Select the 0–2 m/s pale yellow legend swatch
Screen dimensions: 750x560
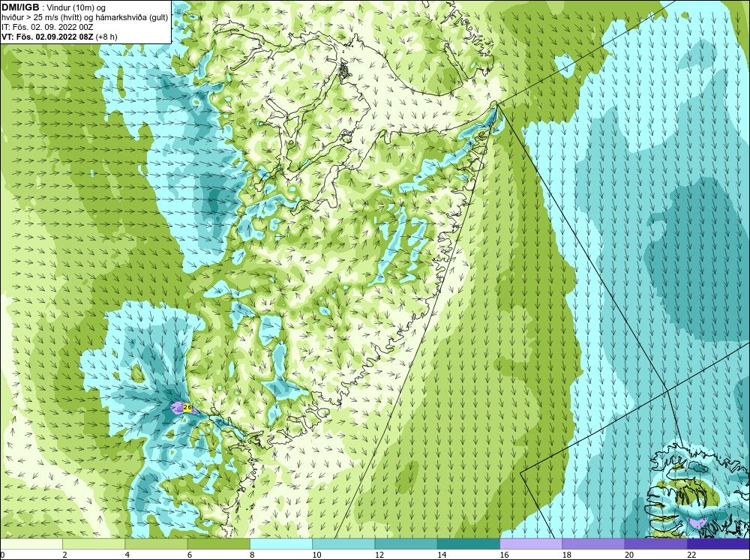pos(31,544)
